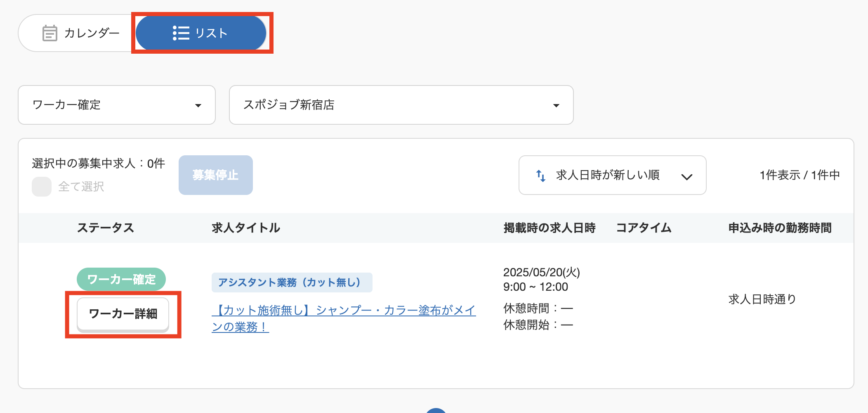Check the 全て選択 select-all checkbox
868x413 pixels.
tap(41, 187)
